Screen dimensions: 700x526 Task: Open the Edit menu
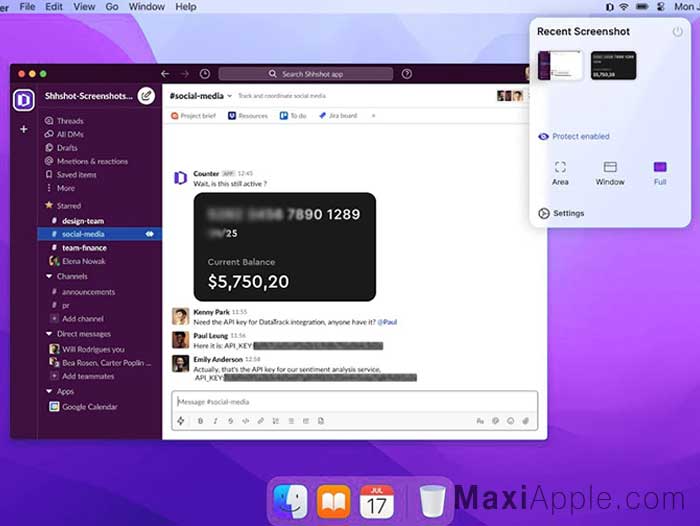pos(54,7)
